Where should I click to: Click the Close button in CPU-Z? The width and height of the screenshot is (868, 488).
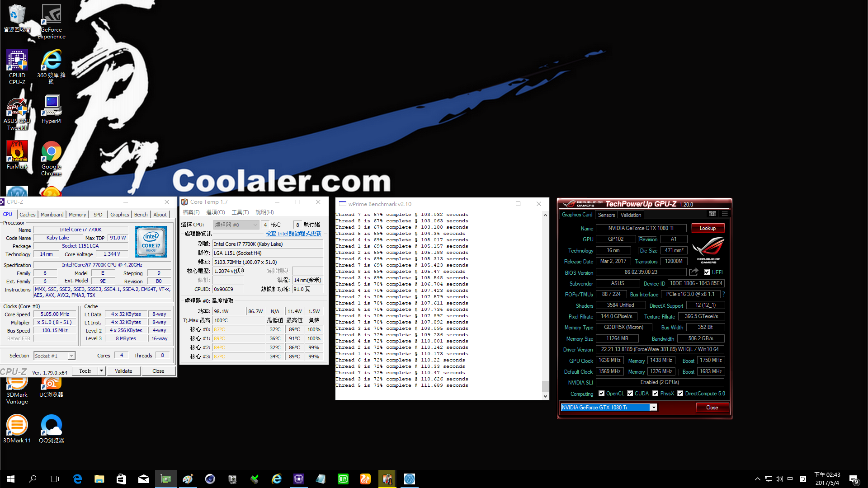point(158,371)
